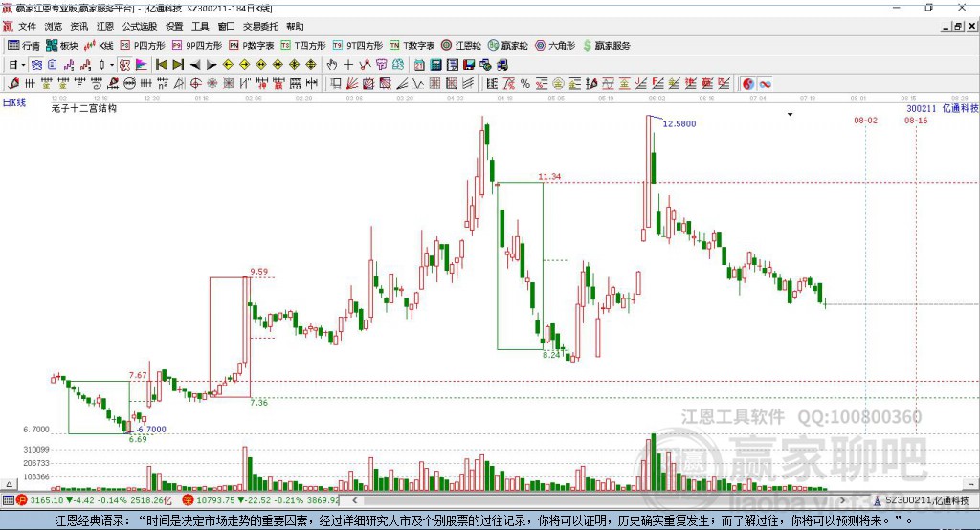
Task: Select the Gann fan lines tool
Action: tap(352, 84)
